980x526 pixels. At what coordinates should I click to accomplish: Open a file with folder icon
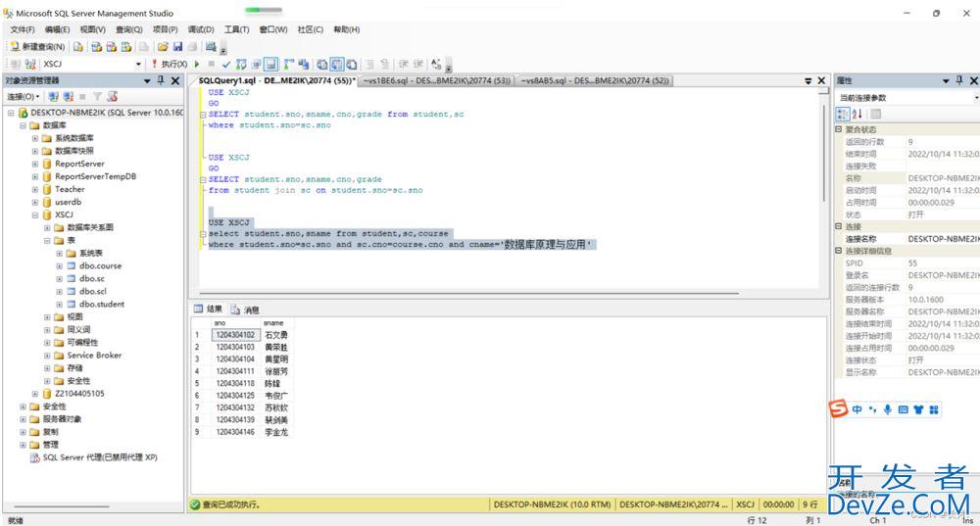point(163,47)
